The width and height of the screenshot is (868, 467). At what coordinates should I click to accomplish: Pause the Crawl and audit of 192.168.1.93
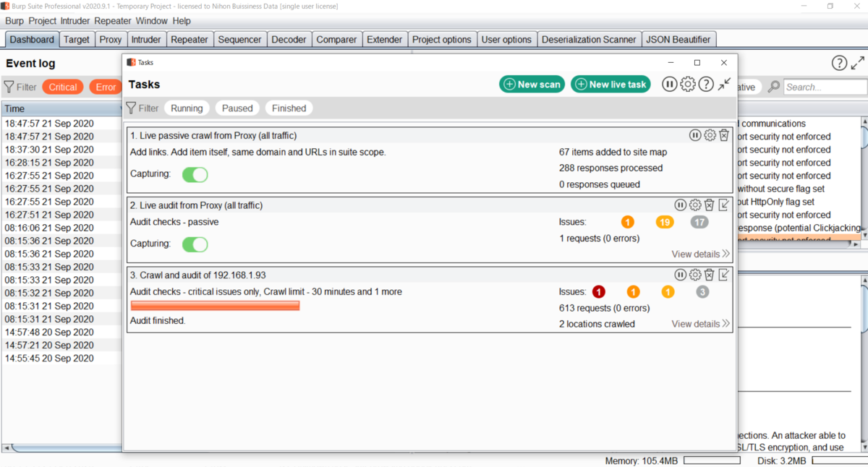point(681,275)
